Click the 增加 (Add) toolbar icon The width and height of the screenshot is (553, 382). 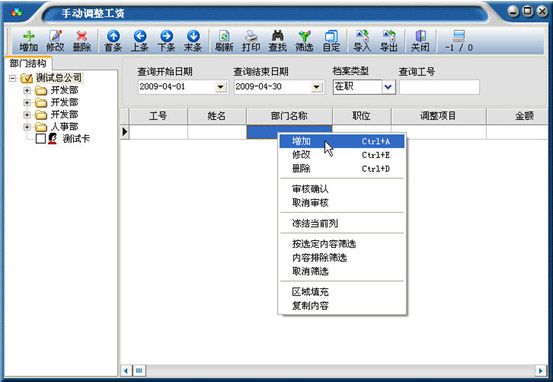(29, 41)
